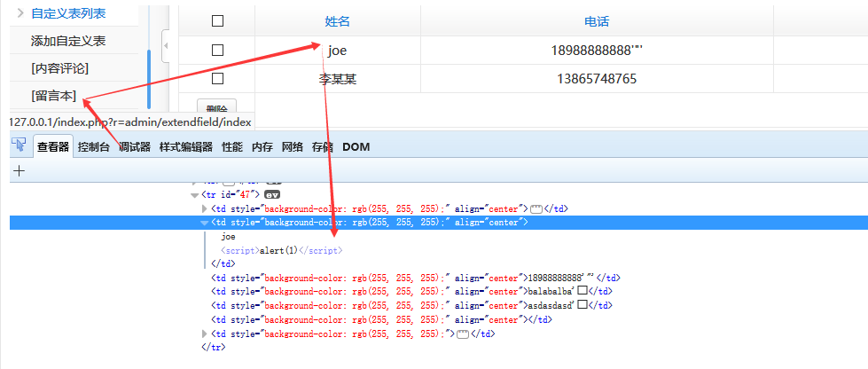Viewport: 868px width, 369px height.
Task: Click the 删除 button
Action: click(217, 106)
